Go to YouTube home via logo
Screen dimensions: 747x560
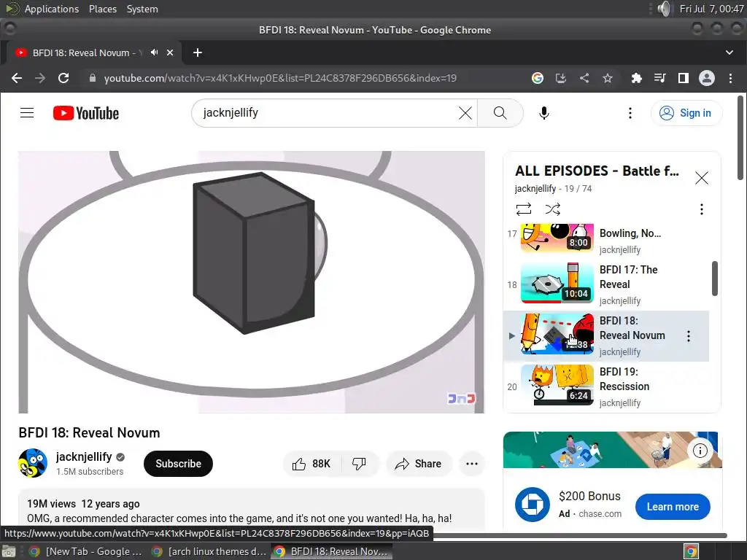pos(86,113)
